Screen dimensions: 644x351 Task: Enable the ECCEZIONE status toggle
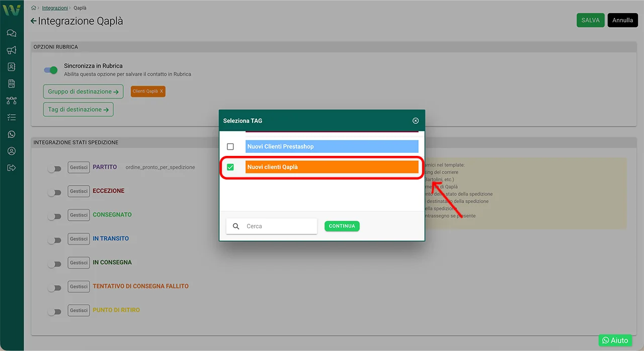[54, 193]
